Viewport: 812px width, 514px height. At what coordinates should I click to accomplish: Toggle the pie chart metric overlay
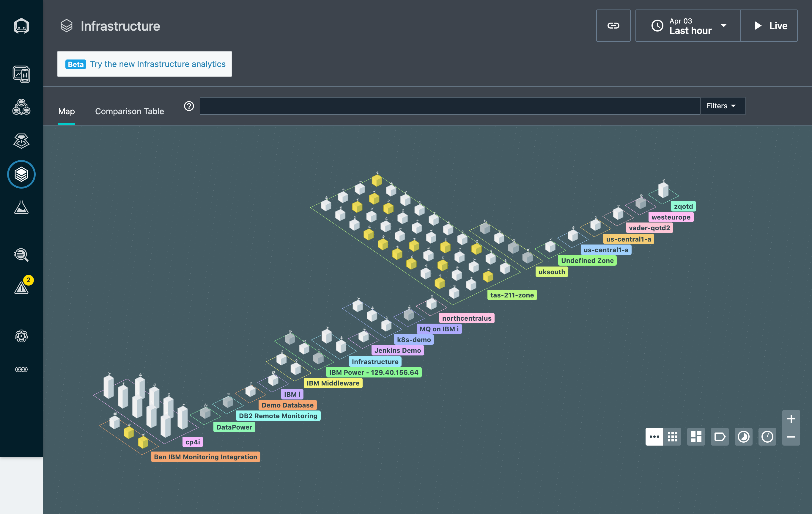pyautogui.click(x=744, y=437)
